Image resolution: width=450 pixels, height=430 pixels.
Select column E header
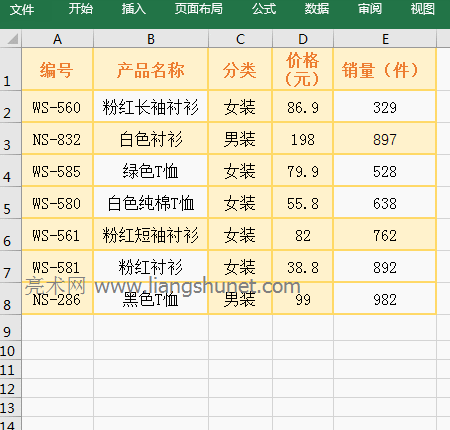tap(385, 39)
